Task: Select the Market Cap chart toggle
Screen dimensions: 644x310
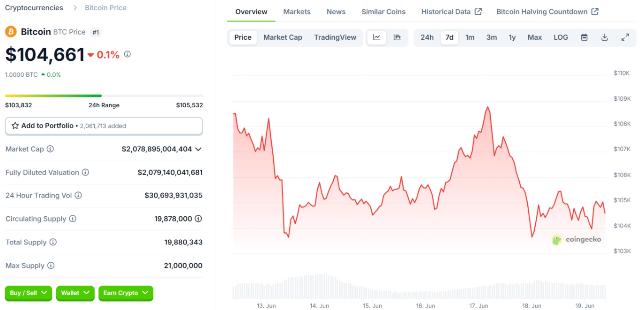Action: pos(283,37)
